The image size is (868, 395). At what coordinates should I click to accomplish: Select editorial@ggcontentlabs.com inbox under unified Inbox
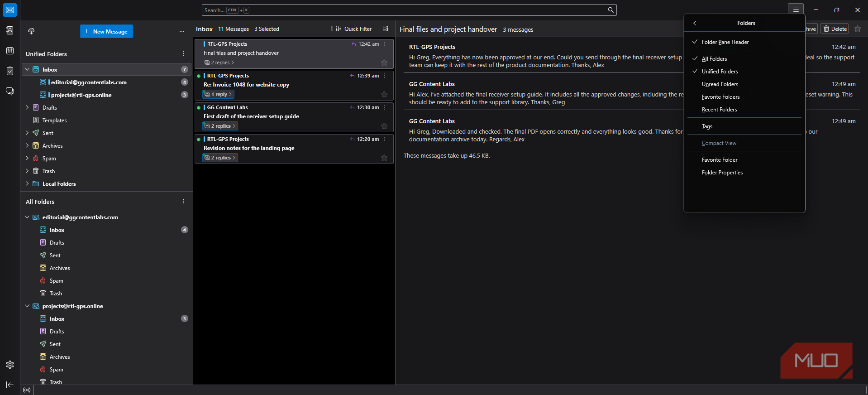coord(107,82)
